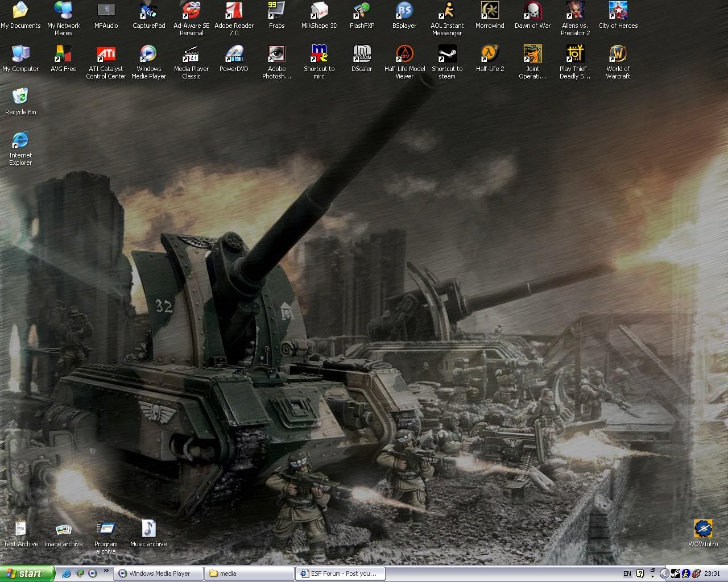Click the language bar help icon
728x582 pixels.
[x=640, y=573]
